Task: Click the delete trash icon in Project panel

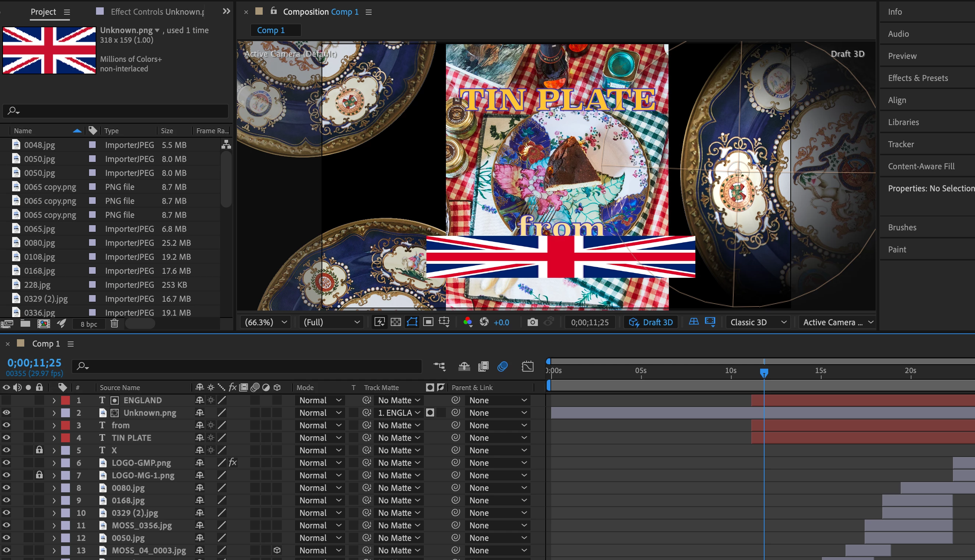Action: tap(114, 324)
